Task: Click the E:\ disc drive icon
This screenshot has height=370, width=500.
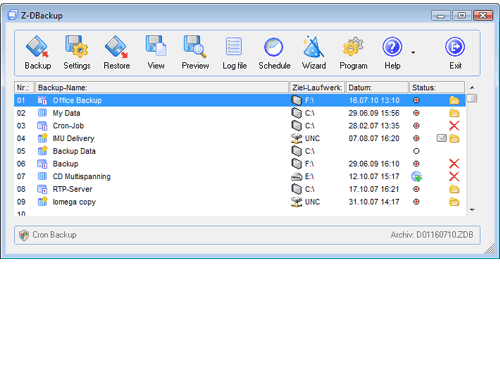Action: tap(296, 177)
